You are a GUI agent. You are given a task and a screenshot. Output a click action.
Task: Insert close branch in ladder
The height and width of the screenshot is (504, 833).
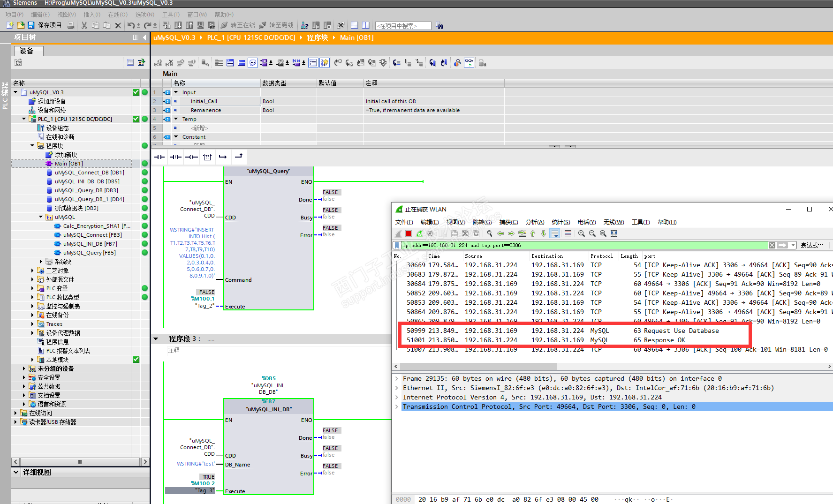tap(239, 157)
